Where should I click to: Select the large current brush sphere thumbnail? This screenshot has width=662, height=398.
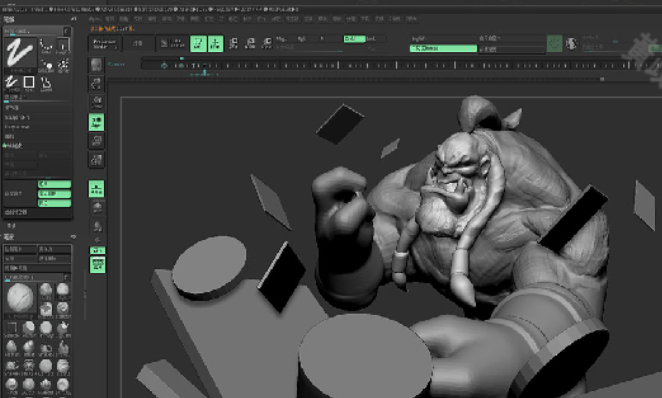click(x=20, y=299)
